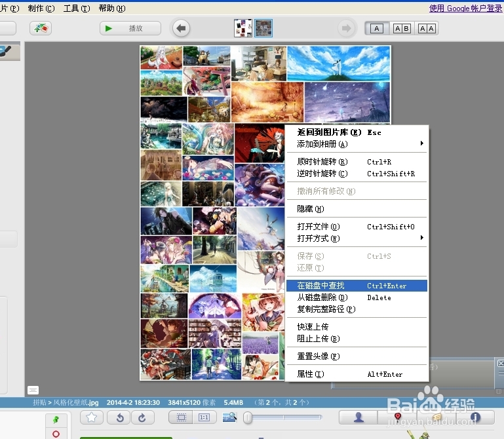504x439 pixels.
Task: Adjust the zoom slider handle
Action: click(x=248, y=417)
